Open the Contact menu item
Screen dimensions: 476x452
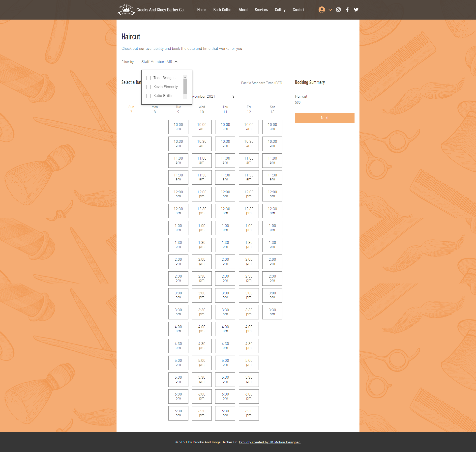(x=298, y=10)
